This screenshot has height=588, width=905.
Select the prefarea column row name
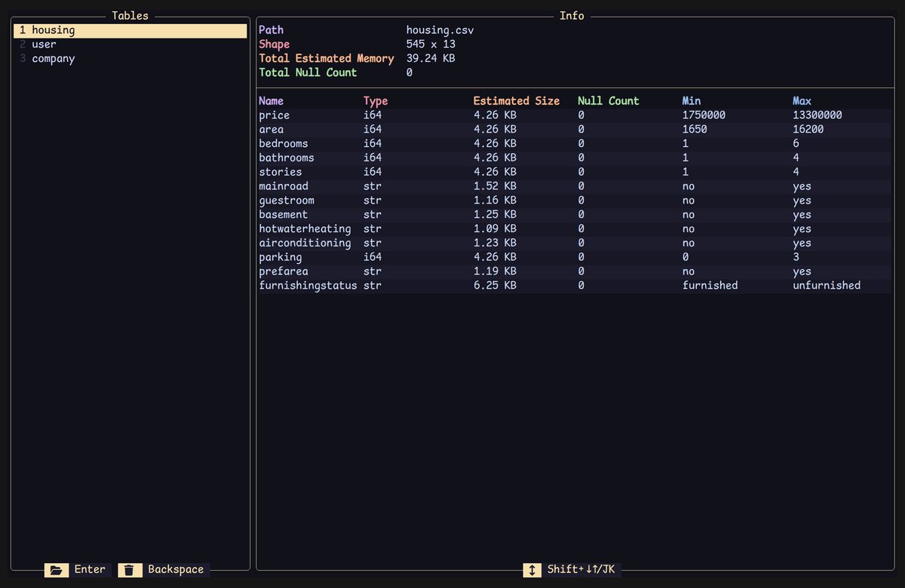pyautogui.click(x=284, y=271)
